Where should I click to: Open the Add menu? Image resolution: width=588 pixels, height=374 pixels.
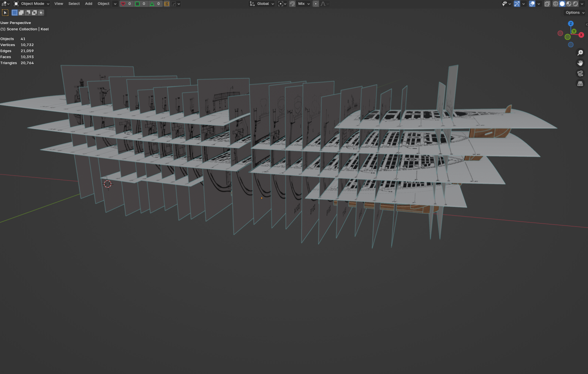[89, 4]
